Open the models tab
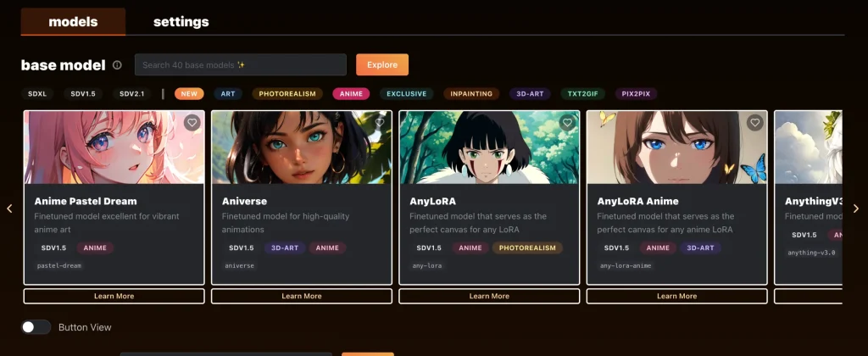868x356 pixels. [x=73, y=22]
